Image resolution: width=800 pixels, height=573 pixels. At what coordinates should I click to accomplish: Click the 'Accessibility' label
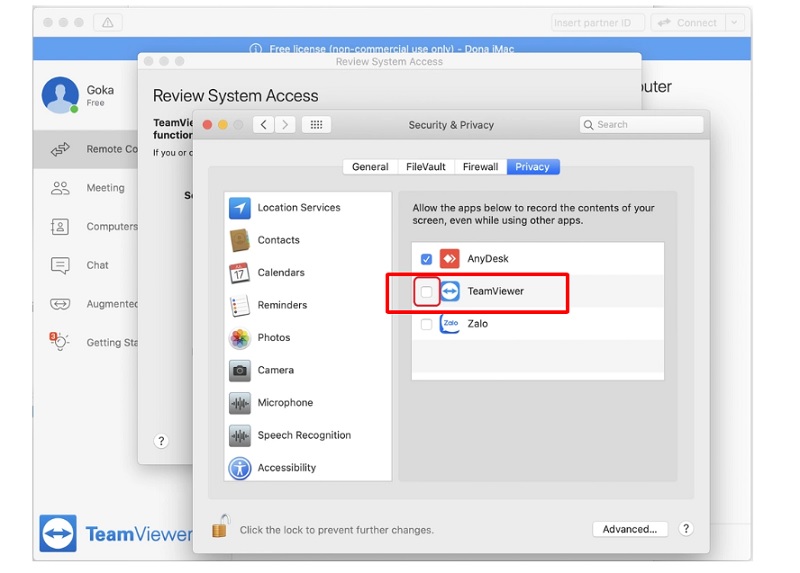coord(287,468)
